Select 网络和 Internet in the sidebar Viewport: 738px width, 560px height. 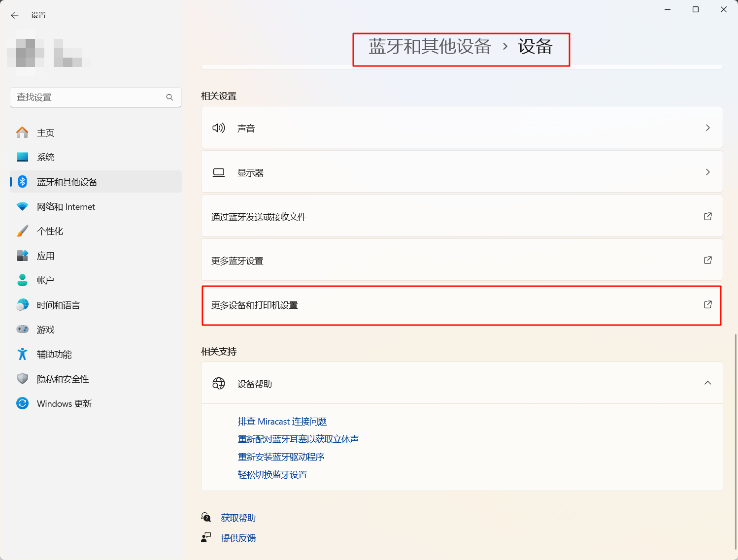[96, 206]
